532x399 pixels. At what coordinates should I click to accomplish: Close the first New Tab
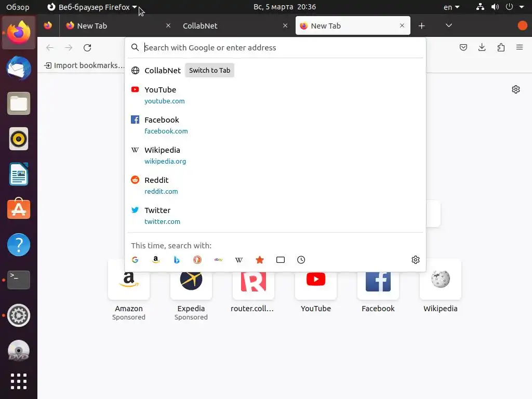click(x=168, y=25)
